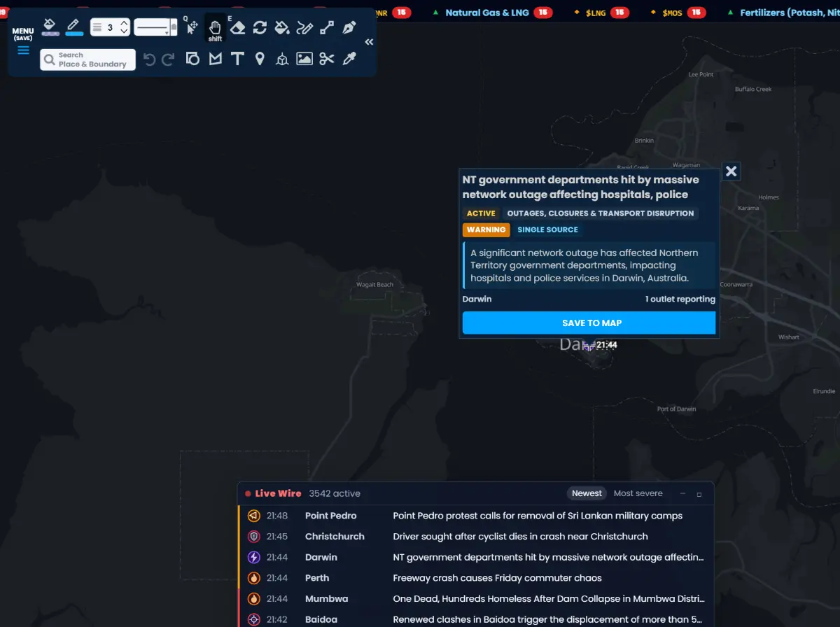This screenshot has width=840, height=627.
Task: Focus the Search Place & Boundary field
Action: coord(87,59)
